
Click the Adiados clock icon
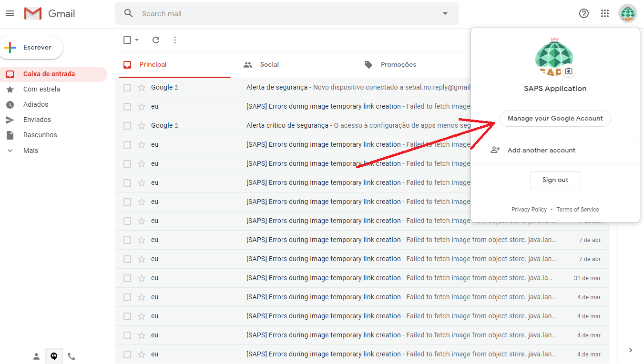pos(10,104)
